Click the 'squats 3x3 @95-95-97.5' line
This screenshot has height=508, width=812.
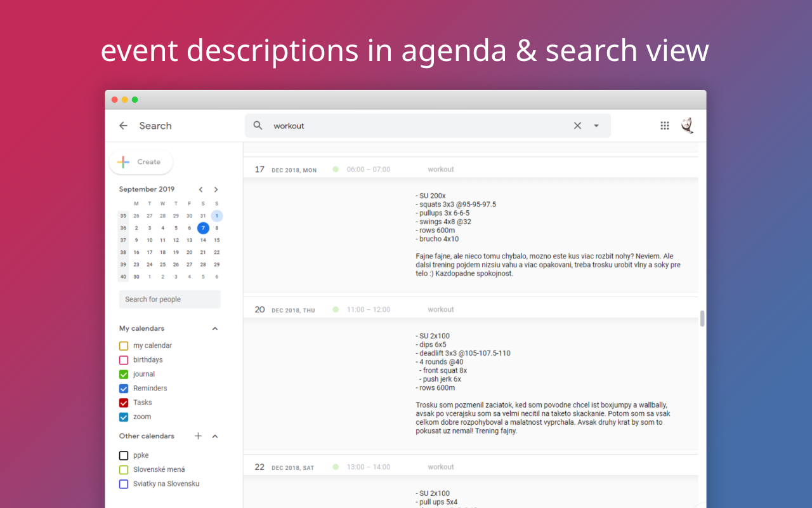tap(456, 204)
